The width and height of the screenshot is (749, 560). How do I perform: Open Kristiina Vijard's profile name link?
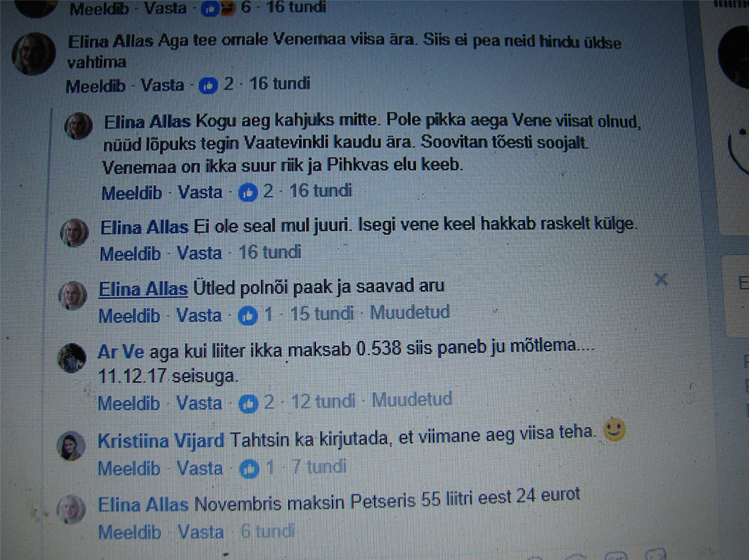point(161,441)
